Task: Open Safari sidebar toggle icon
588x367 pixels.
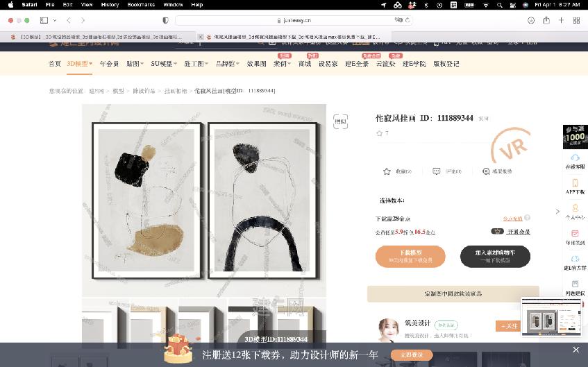Action: pyautogui.click(x=44, y=20)
